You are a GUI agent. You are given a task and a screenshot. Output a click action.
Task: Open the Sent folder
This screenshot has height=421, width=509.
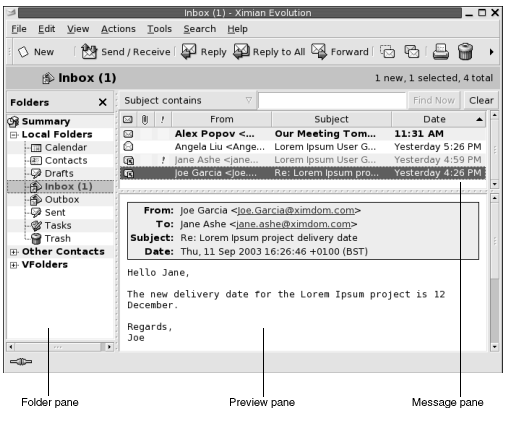tap(48, 212)
